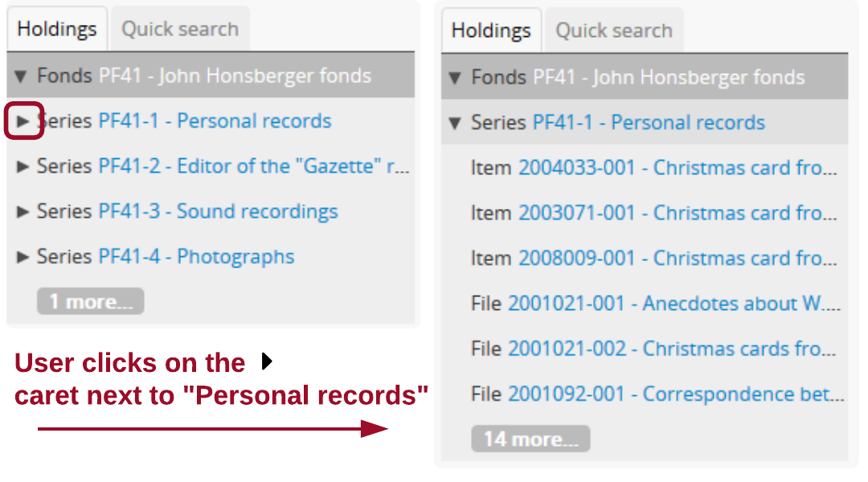Expand the PF41-3 Sound recordings series caret
The image size is (868, 482).
[23, 211]
